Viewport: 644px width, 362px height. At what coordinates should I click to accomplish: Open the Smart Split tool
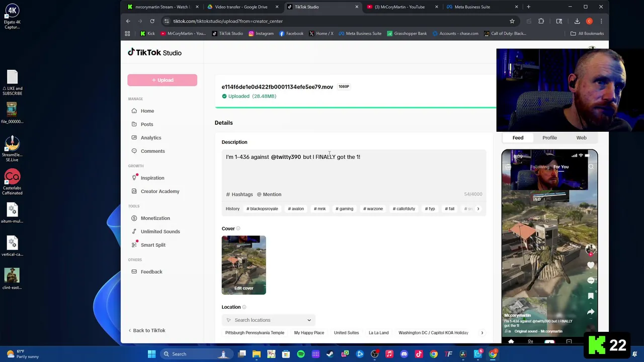click(148, 245)
